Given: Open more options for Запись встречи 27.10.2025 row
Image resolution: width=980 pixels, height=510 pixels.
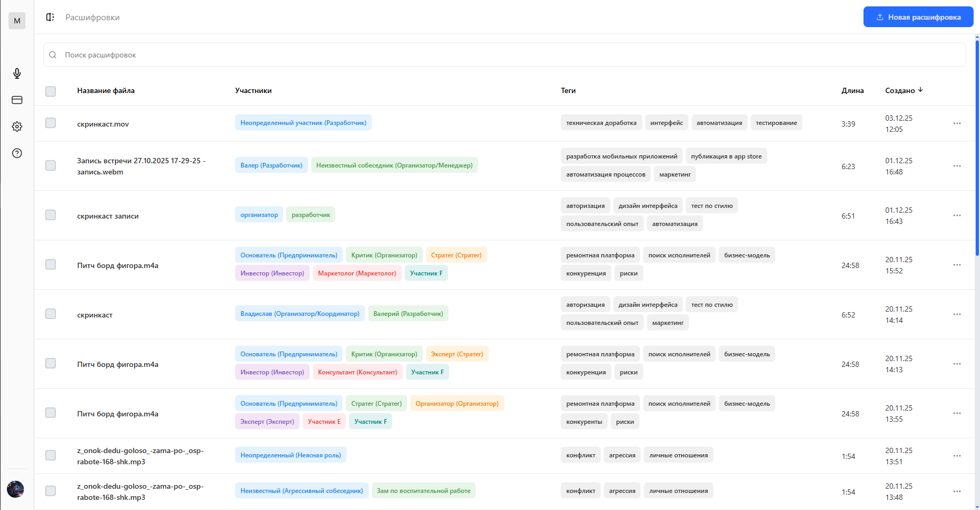Looking at the screenshot, I should click(957, 166).
